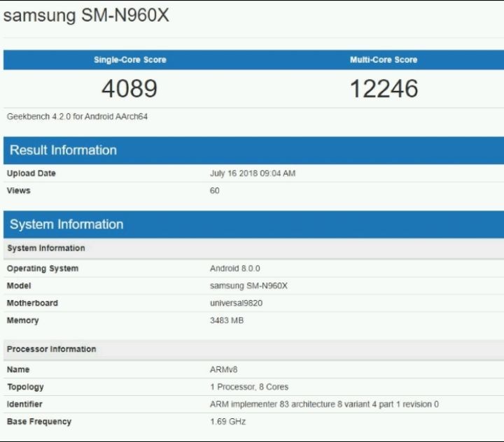
Task: Select the 'Android 8.0.0' value
Action: tap(235, 269)
